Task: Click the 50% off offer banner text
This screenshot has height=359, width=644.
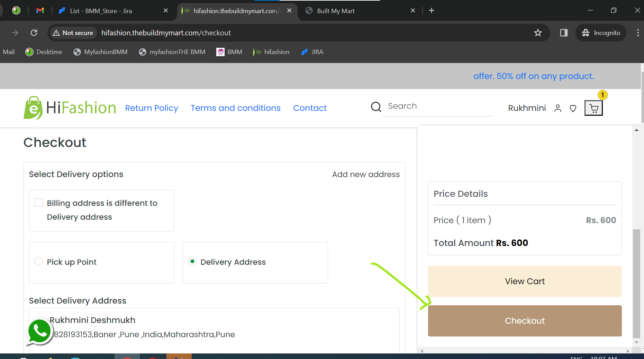Action: click(534, 76)
